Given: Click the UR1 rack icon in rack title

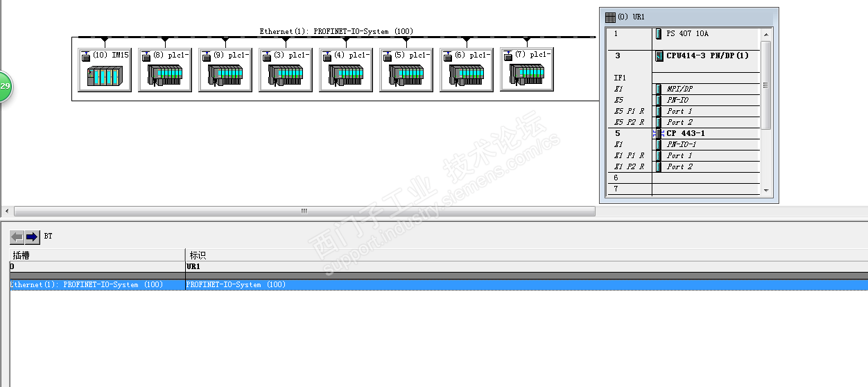Looking at the screenshot, I should click(610, 17).
